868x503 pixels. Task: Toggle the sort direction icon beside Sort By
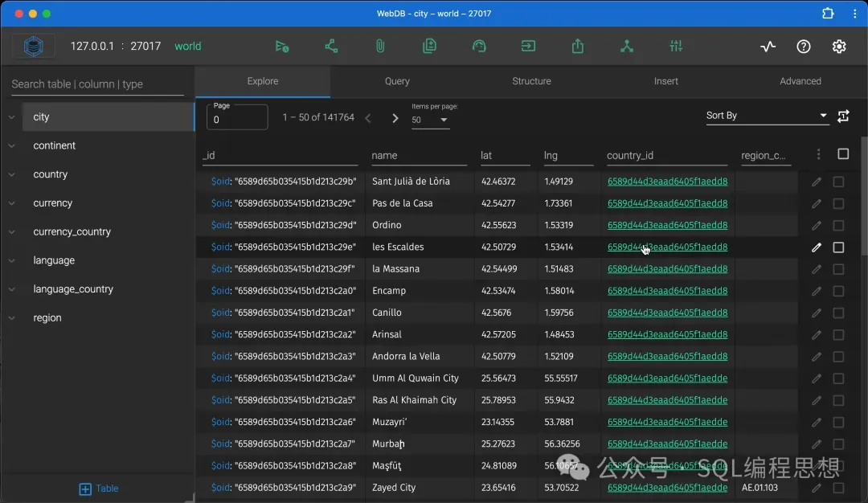pyautogui.click(x=843, y=117)
